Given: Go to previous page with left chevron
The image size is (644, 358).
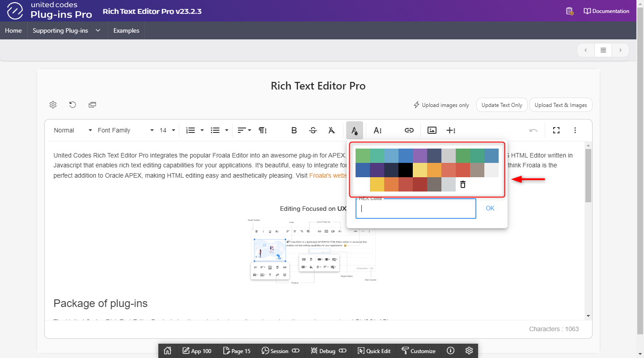Looking at the screenshot, I should pyautogui.click(x=586, y=50).
